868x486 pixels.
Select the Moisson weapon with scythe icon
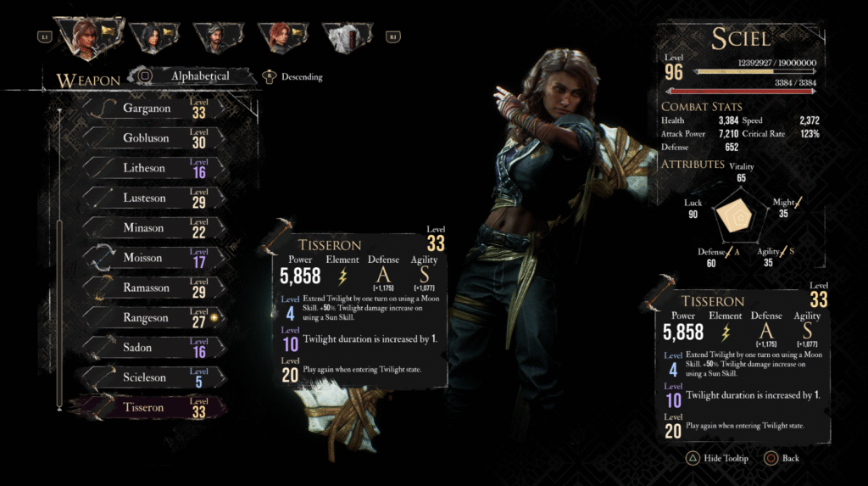154,258
